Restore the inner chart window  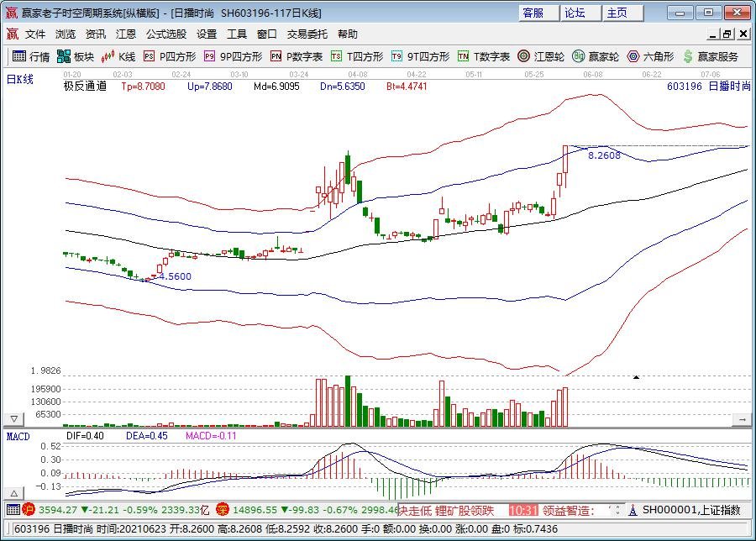[x=727, y=34]
